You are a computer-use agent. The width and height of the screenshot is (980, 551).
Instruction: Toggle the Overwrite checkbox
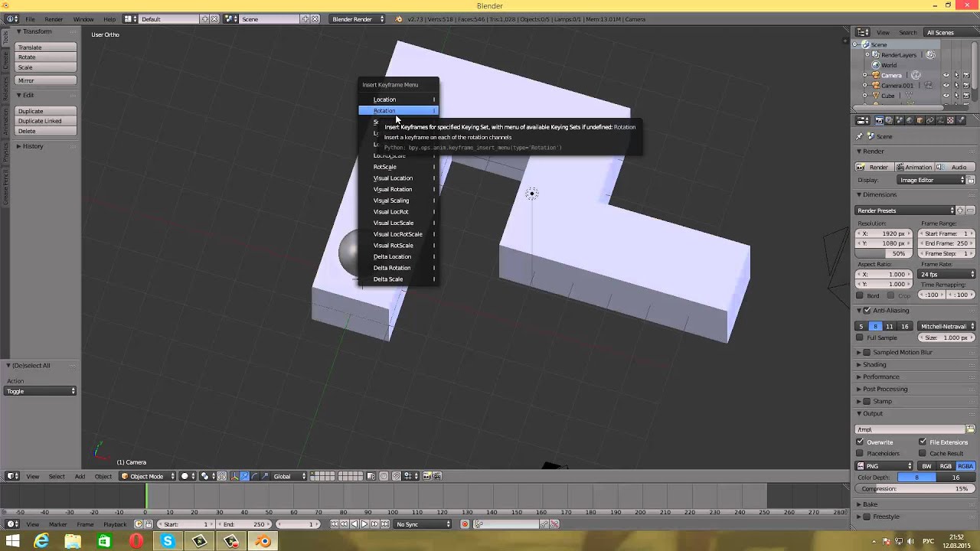860,442
